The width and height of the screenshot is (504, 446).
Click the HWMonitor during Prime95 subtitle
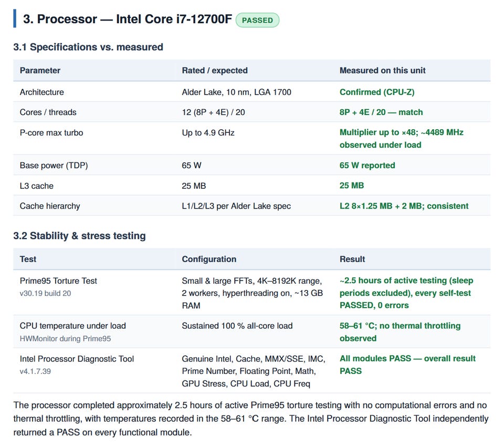coord(65,339)
